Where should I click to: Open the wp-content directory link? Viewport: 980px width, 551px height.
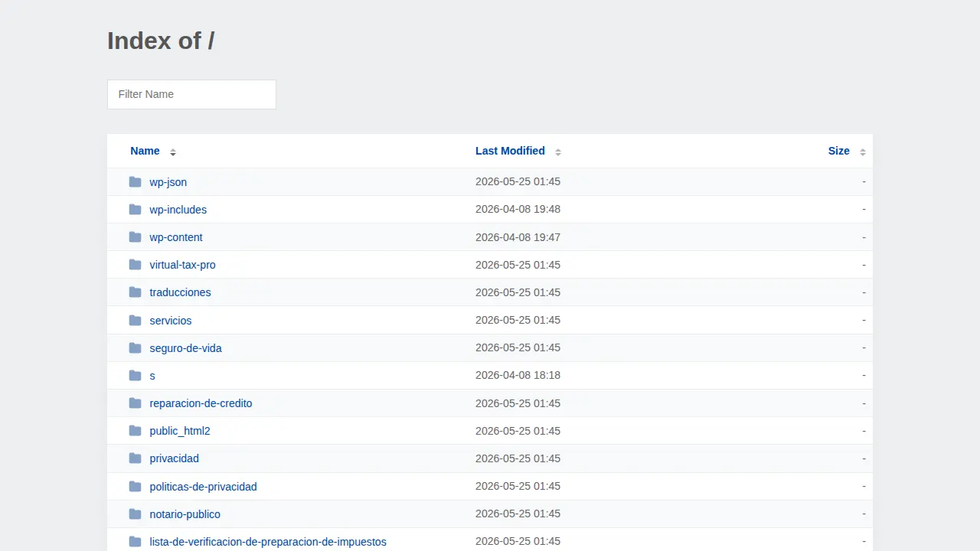pyautogui.click(x=176, y=237)
